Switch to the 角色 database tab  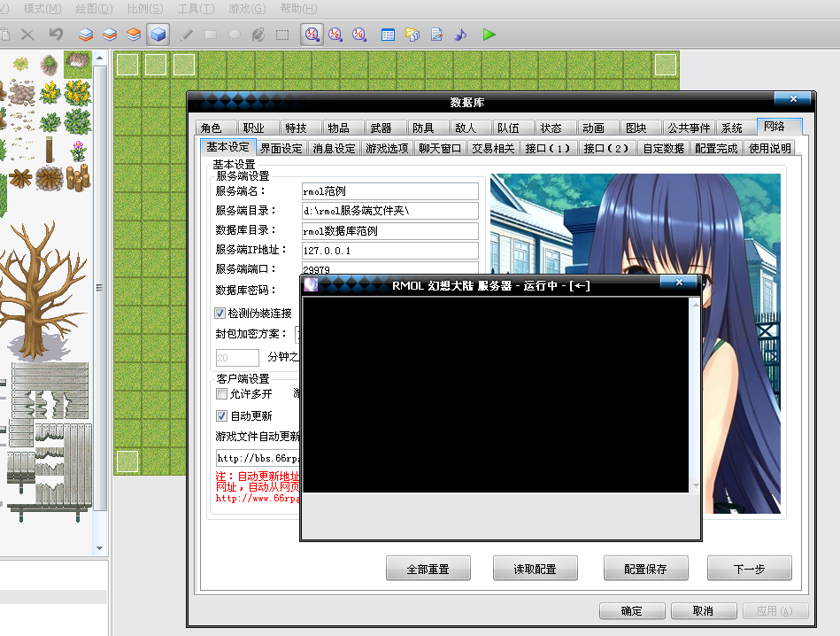(216, 128)
